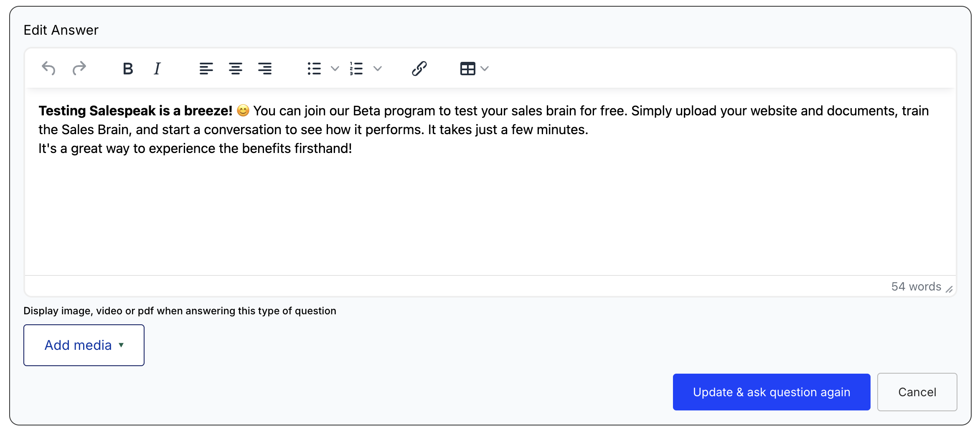Image resolution: width=980 pixels, height=433 pixels.
Task: Click the 'Edit Answer' heading
Action: click(61, 30)
